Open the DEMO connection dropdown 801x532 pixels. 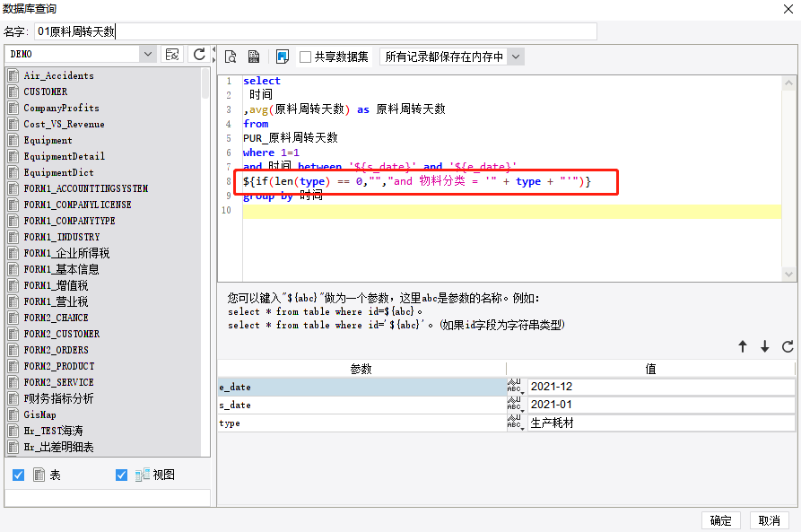(148, 54)
